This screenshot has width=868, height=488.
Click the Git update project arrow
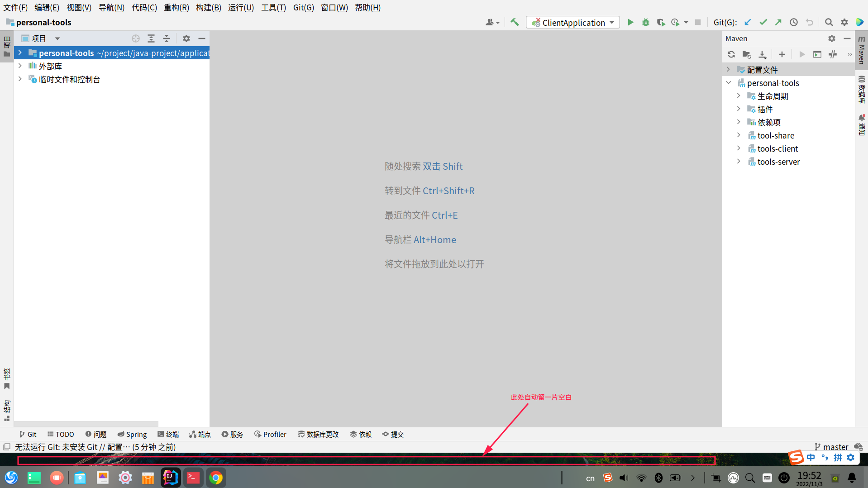(748, 22)
